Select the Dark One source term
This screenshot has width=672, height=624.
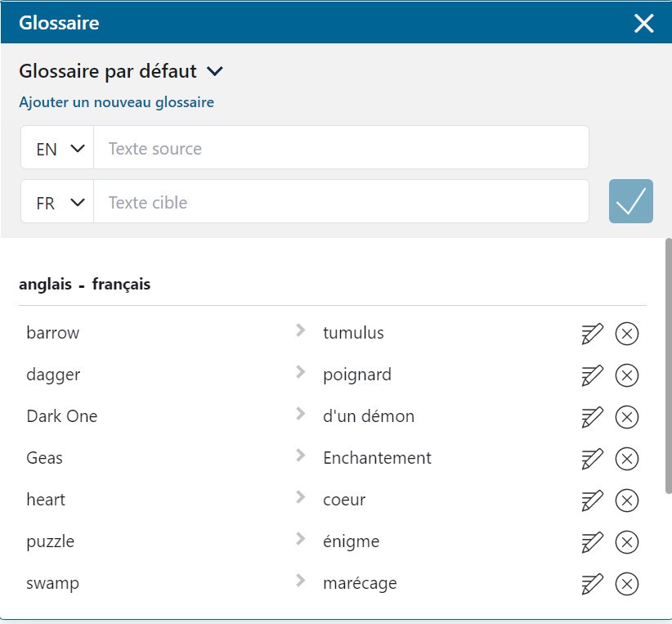point(62,416)
